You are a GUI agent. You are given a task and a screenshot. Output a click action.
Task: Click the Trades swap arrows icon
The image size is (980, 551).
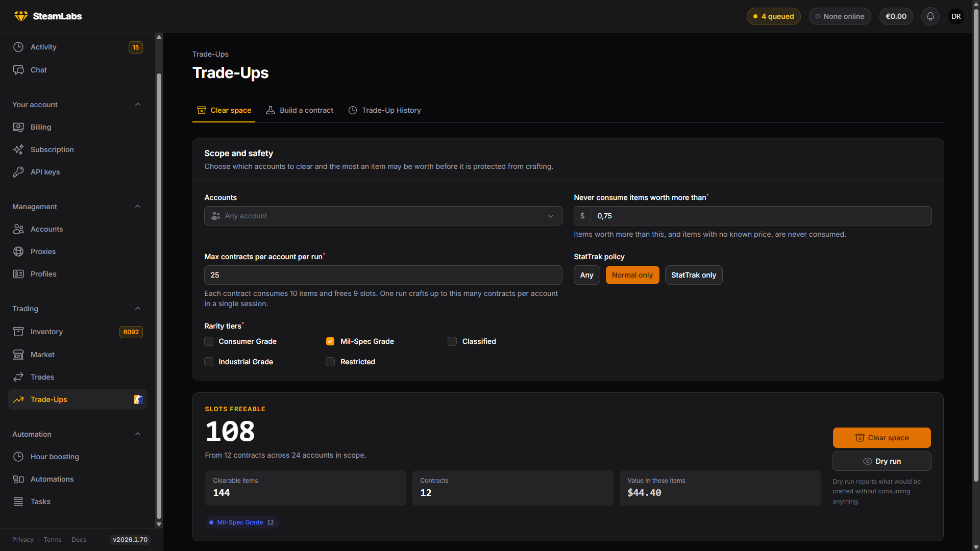[x=18, y=377]
